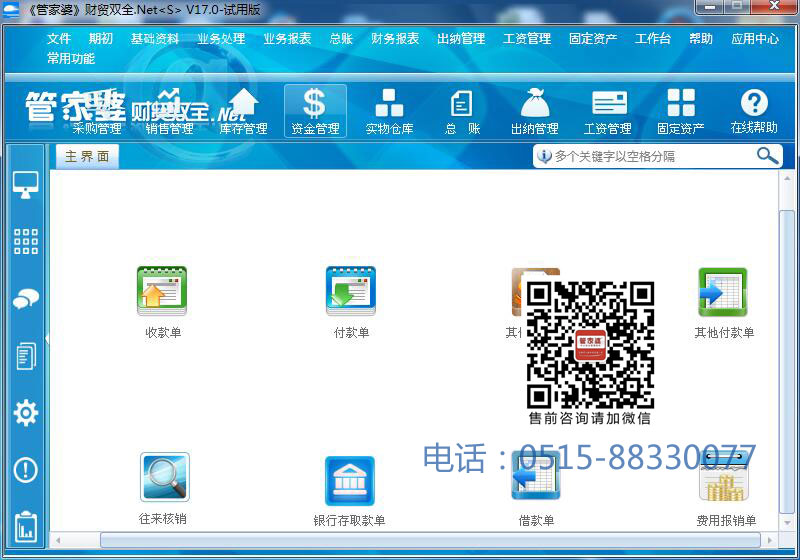
Task: Open the 费用报销单 expense icon
Action: click(726, 491)
